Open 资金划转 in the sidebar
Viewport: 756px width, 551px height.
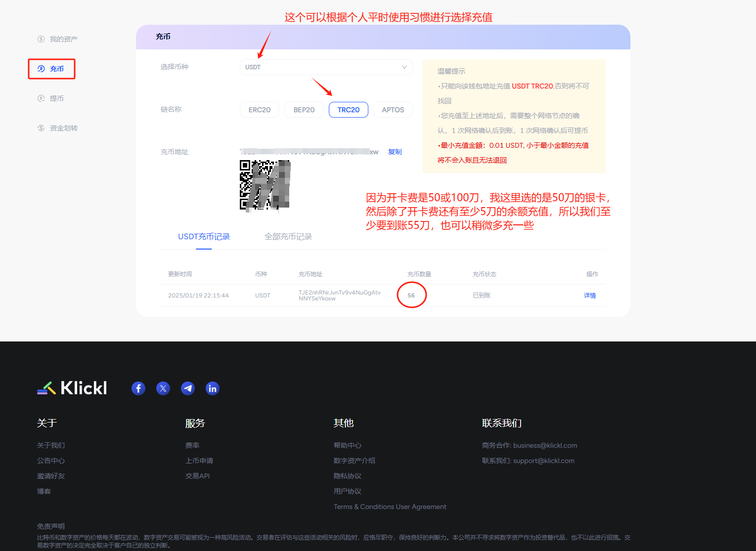click(63, 128)
